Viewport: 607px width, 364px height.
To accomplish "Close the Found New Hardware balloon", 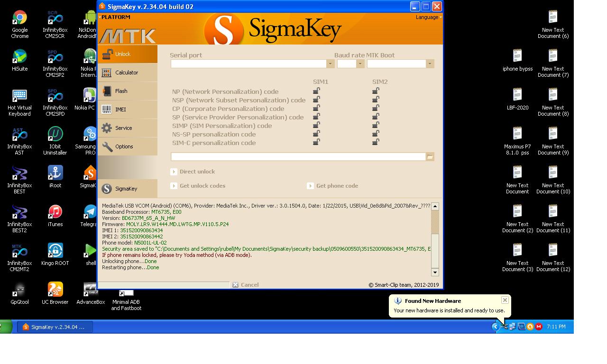I will [x=505, y=300].
